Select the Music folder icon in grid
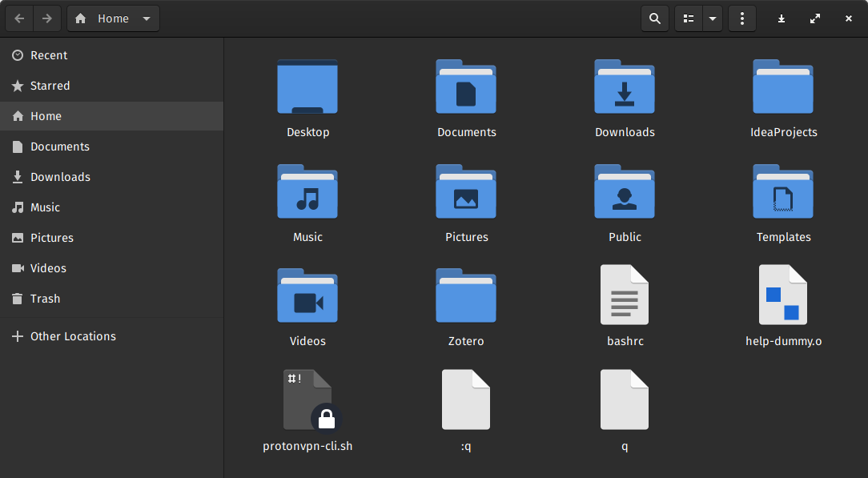This screenshot has width=868, height=478. 307,192
